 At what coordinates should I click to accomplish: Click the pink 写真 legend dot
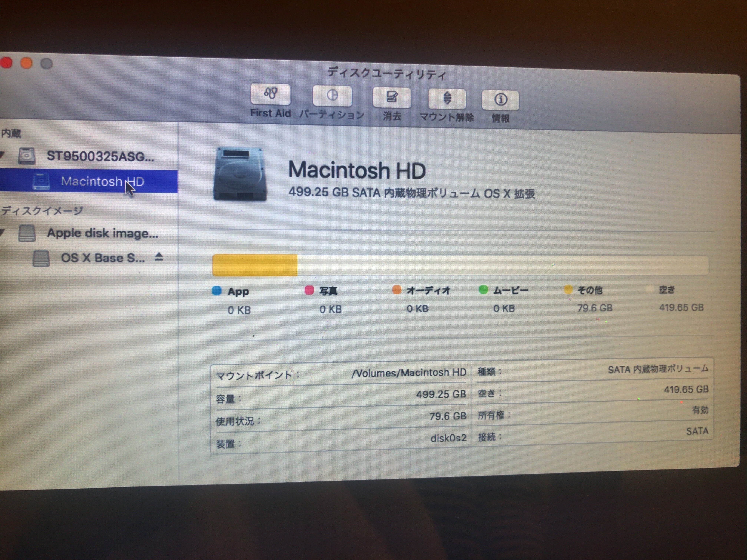[309, 290]
